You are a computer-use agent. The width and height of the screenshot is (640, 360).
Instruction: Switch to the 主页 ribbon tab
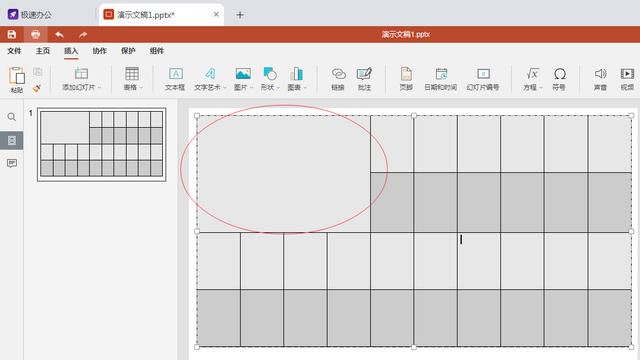pos(42,51)
